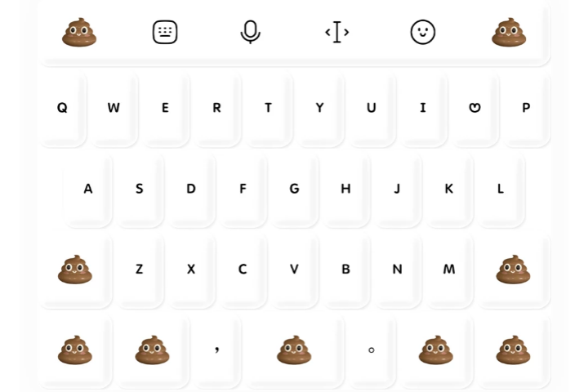Tap the poop emoji beside the Z key
584x392 pixels.
(x=75, y=269)
